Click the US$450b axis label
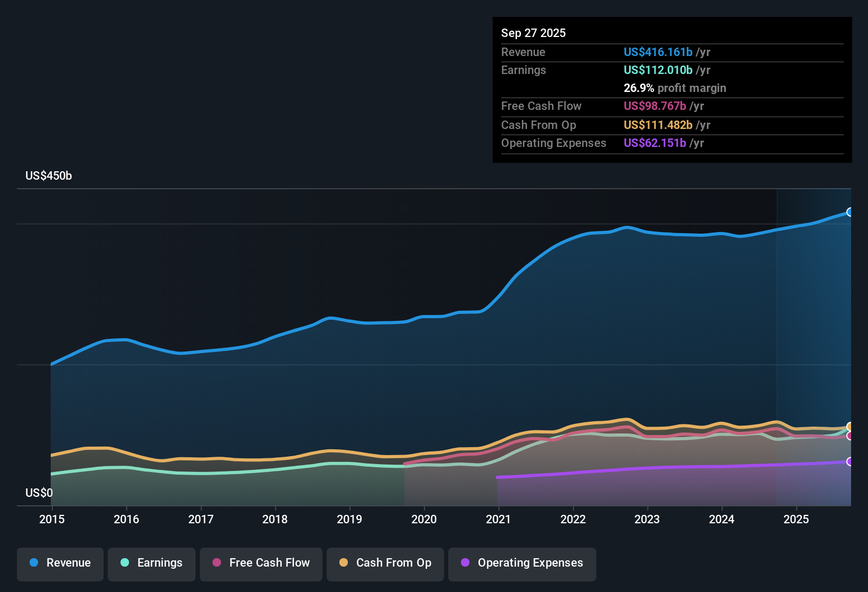The width and height of the screenshot is (868, 592). (49, 175)
